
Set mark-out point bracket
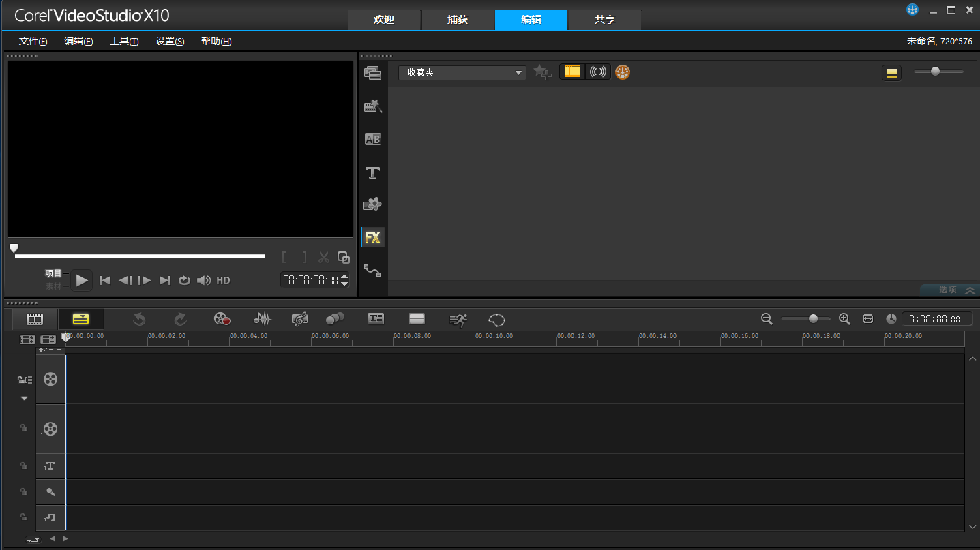[304, 258]
